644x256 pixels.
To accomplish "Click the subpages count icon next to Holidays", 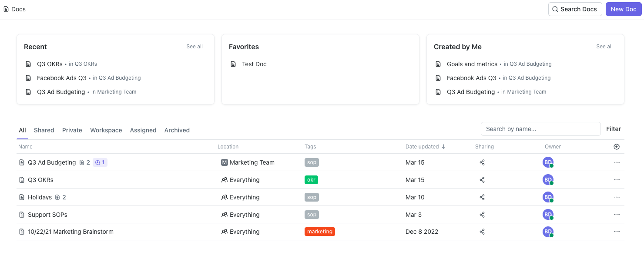I will (58, 197).
